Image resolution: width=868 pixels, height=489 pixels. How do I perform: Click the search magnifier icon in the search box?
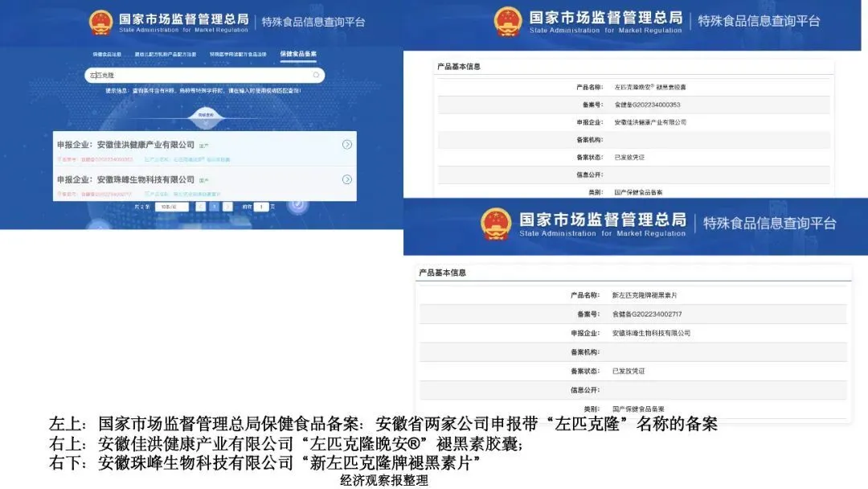317,75
